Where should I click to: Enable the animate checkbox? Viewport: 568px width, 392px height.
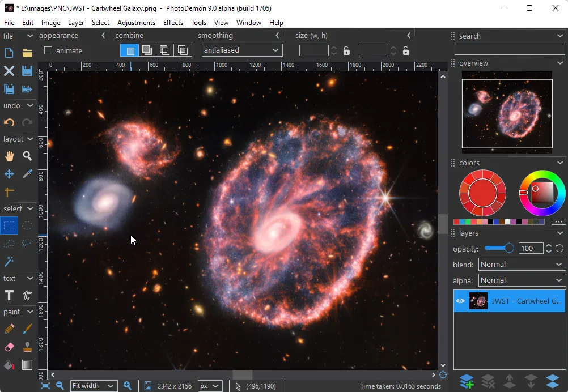[49, 50]
